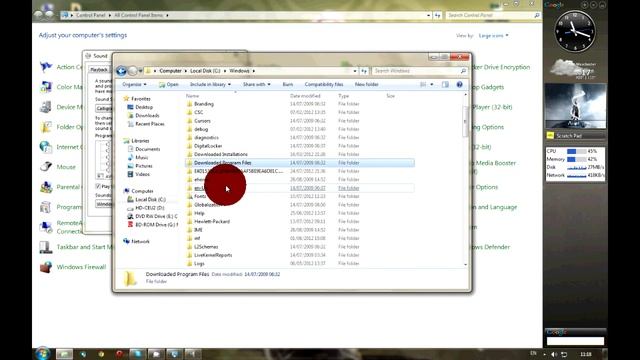Click the Search Control Panel field
The height and width of the screenshot is (360, 640).
[490, 16]
